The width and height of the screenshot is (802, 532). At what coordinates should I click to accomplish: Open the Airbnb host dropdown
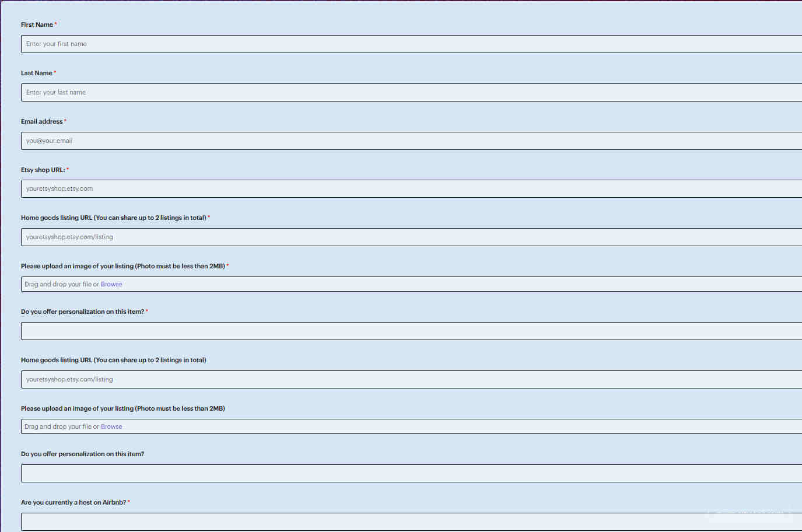(408, 521)
